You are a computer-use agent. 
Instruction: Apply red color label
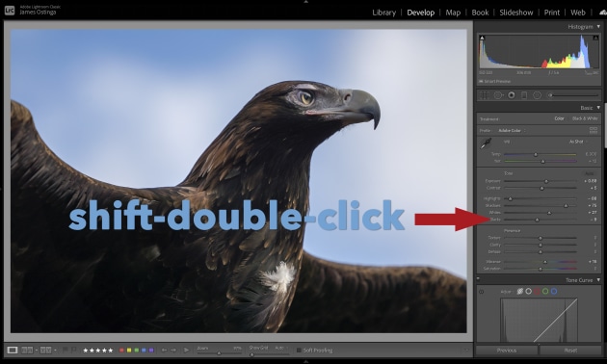click(x=121, y=351)
